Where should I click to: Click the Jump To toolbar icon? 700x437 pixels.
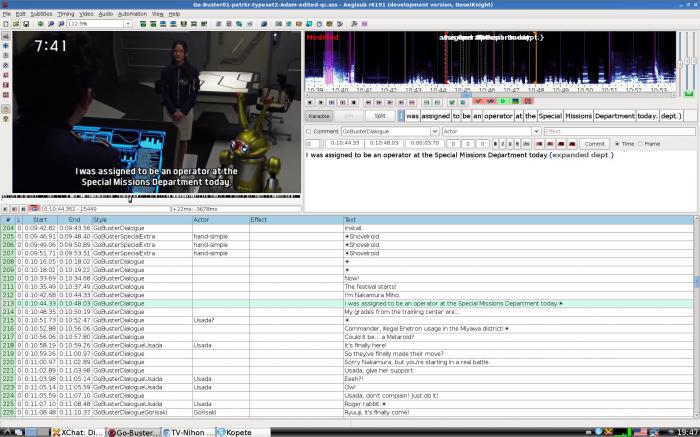point(41,24)
